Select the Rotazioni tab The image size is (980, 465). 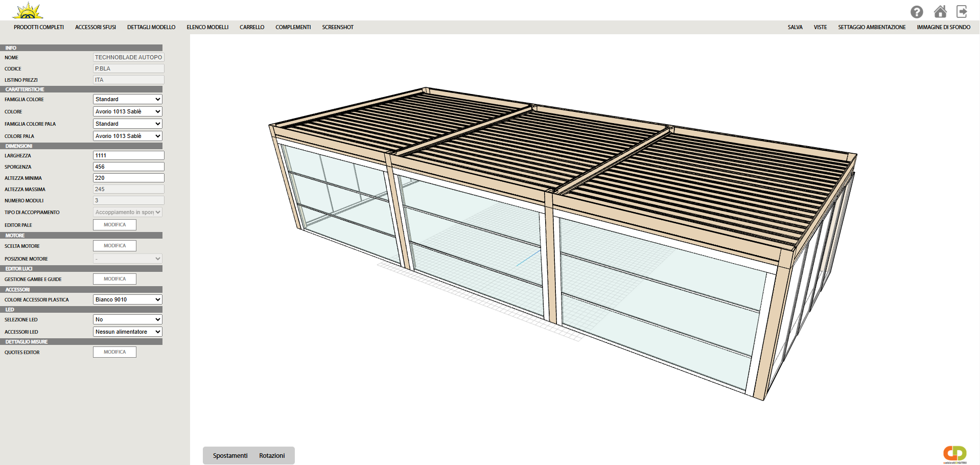(x=272, y=455)
